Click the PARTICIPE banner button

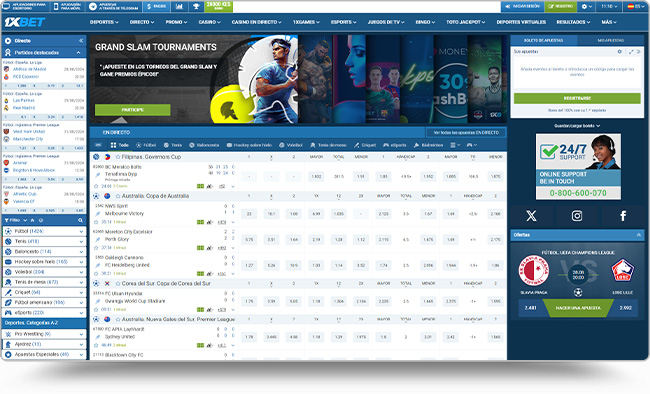133,110
